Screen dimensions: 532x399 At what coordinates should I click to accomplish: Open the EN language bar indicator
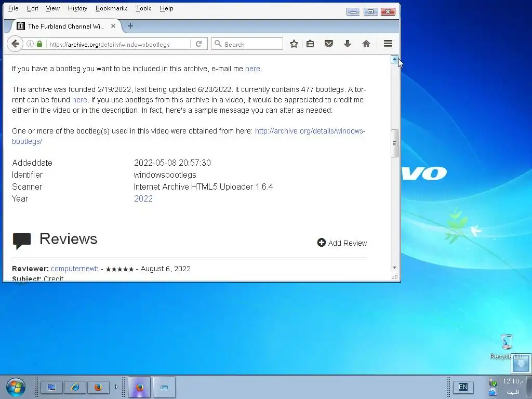[463, 387]
